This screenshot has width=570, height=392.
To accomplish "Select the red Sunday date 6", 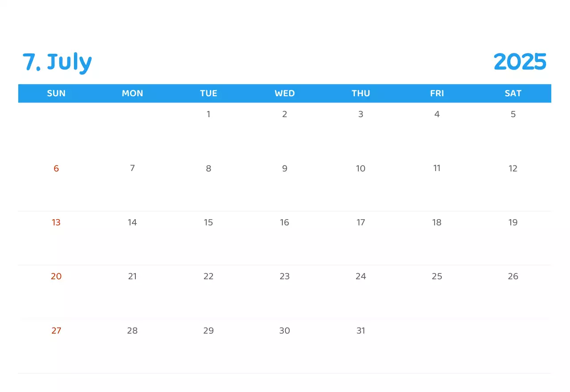I will tap(56, 169).
